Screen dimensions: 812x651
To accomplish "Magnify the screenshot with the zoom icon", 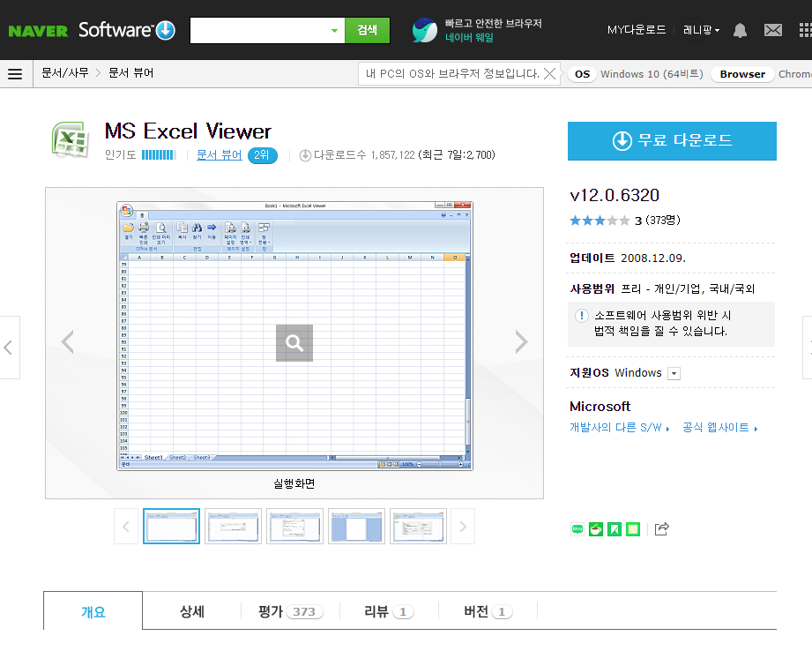I will 294,342.
